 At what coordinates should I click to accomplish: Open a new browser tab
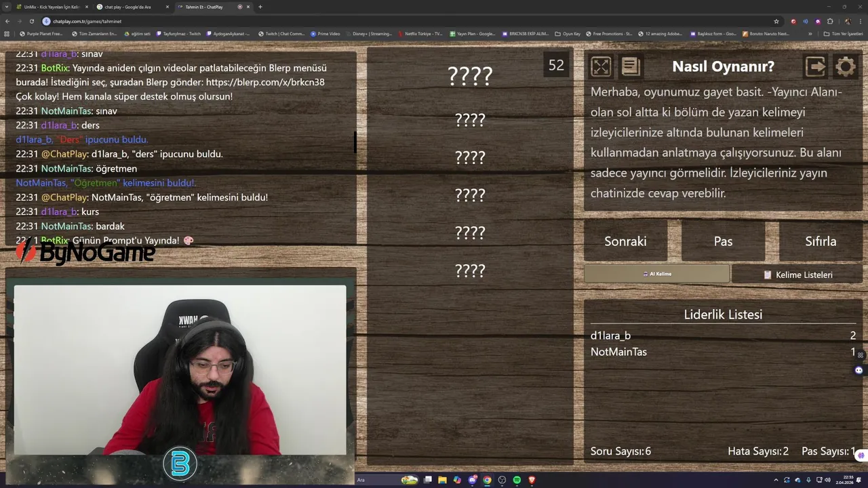pos(260,7)
